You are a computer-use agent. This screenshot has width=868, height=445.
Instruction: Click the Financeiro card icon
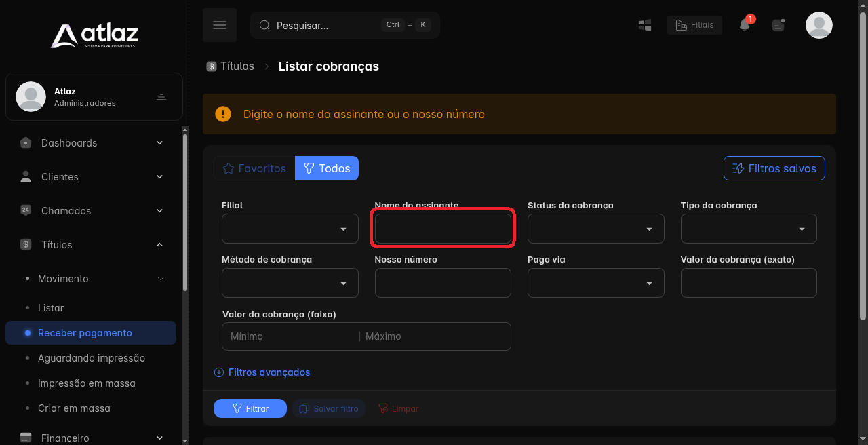(x=26, y=438)
